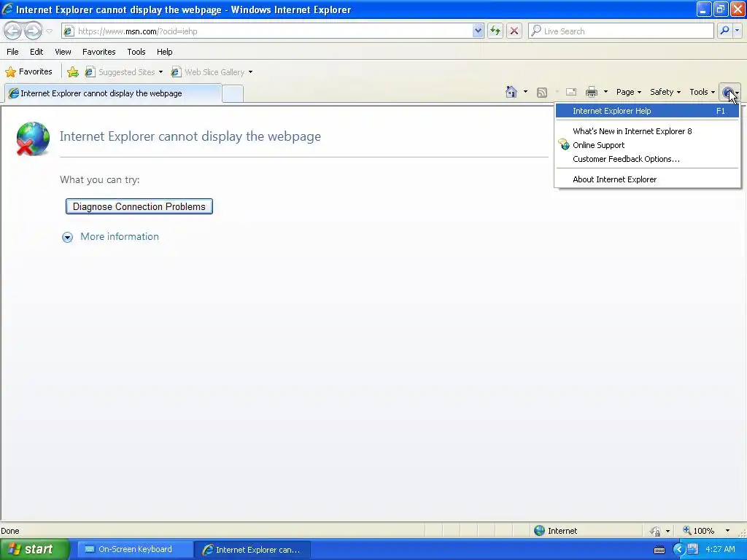Viewport: 747px width, 560px height.
Task: Open a new blank tab
Action: coord(233,93)
